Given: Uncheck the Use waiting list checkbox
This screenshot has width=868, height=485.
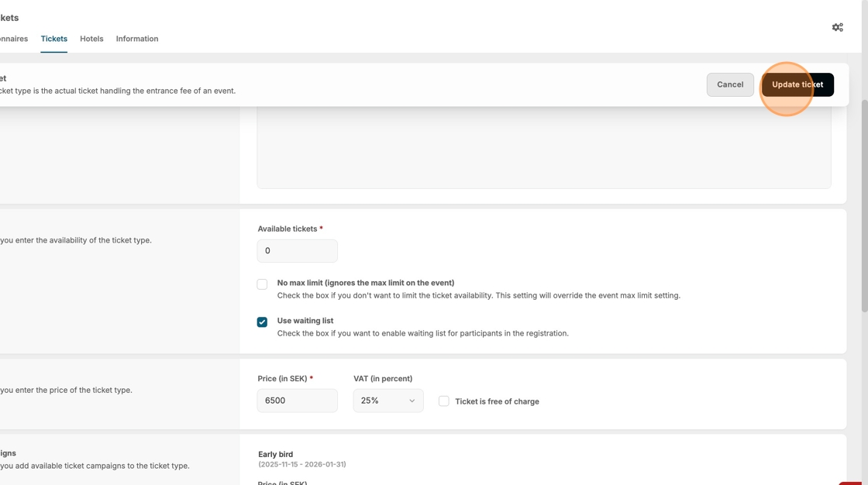Looking at the screenshot, I should [x=262, y=322].
